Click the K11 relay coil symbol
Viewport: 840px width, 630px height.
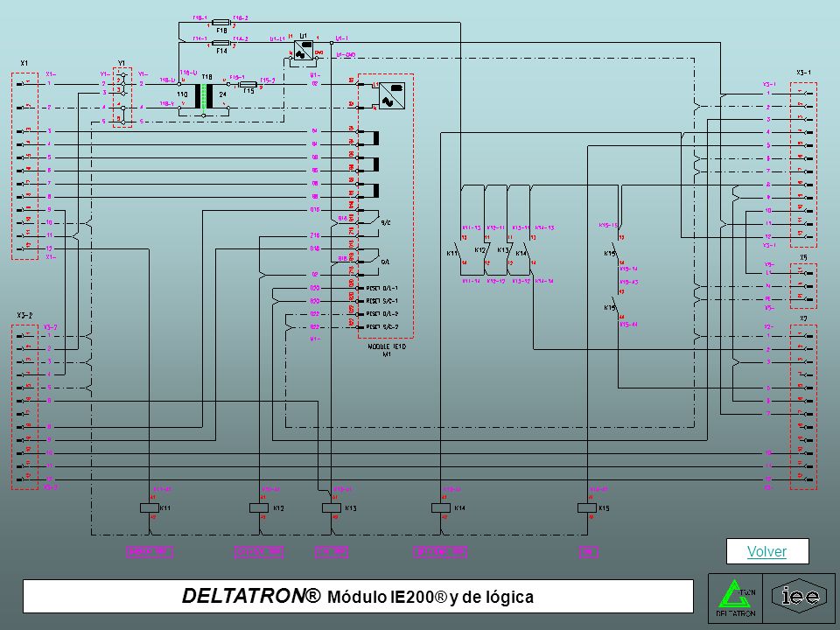click(149, 507)
